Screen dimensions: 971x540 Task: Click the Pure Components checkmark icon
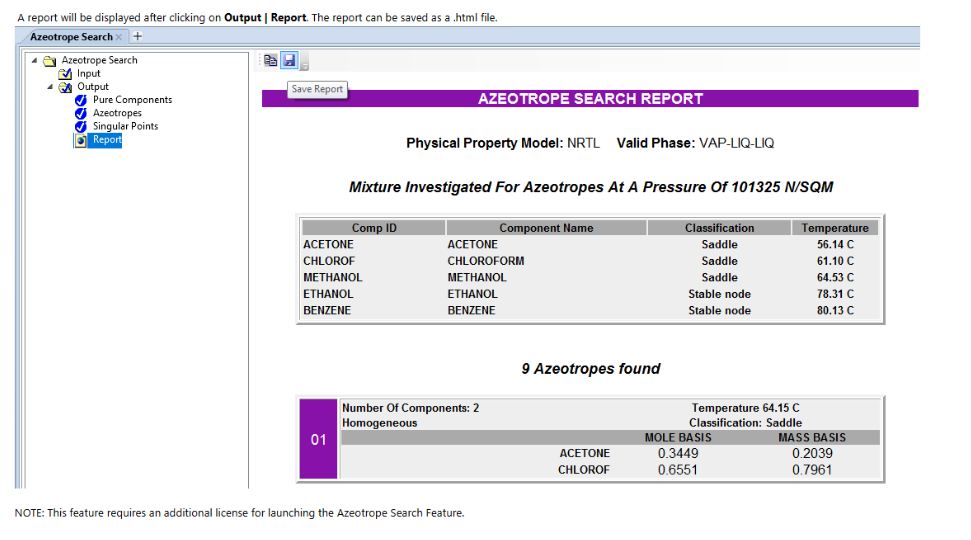click(x=81, y=100)
